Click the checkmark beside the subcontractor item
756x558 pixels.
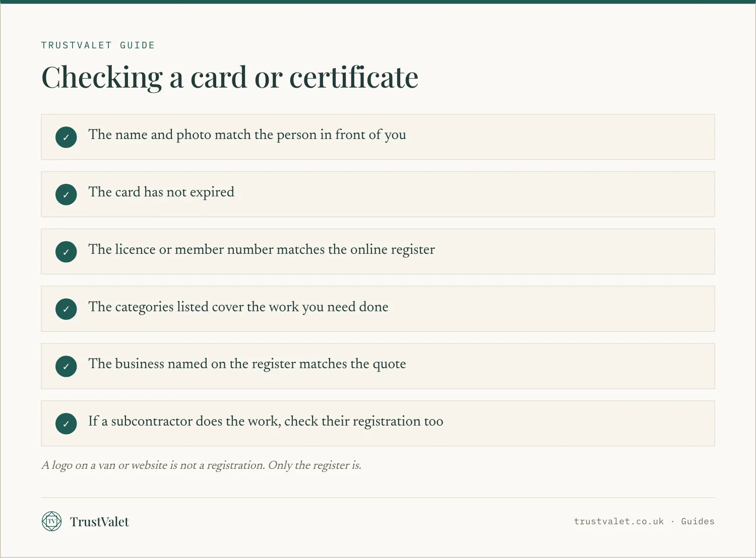point(66,424)
